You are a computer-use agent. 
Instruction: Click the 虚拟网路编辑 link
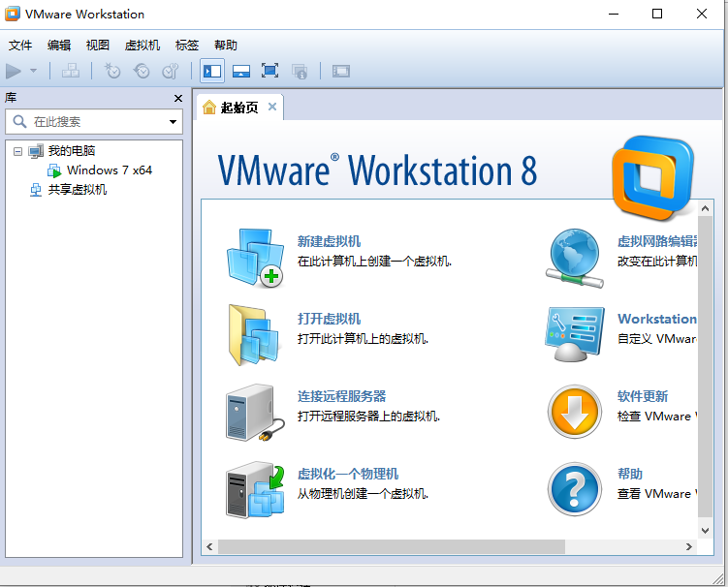coord(657,241)
